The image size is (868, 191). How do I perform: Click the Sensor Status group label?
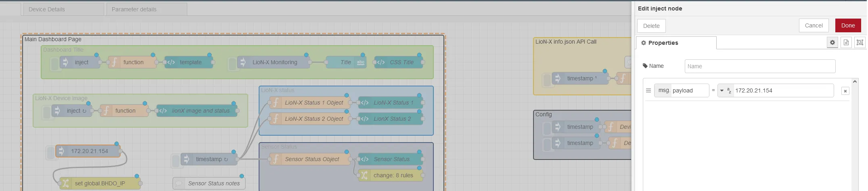coord(279,147)
